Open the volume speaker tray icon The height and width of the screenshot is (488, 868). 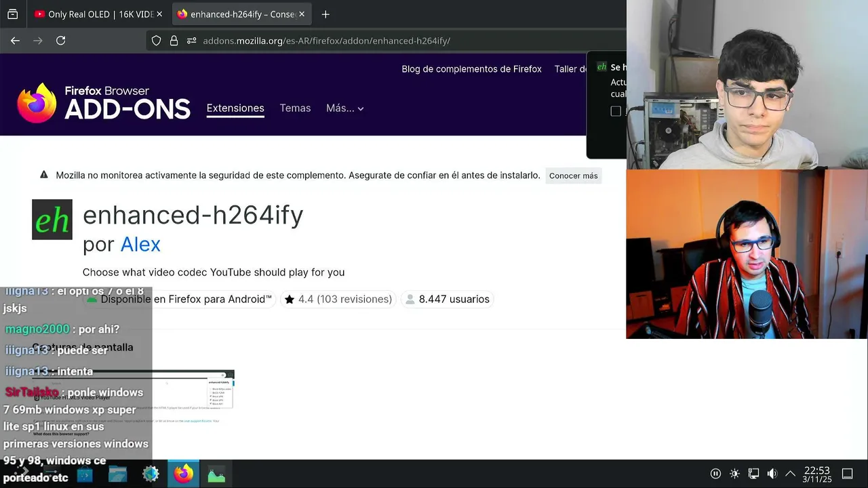(772, 474)
